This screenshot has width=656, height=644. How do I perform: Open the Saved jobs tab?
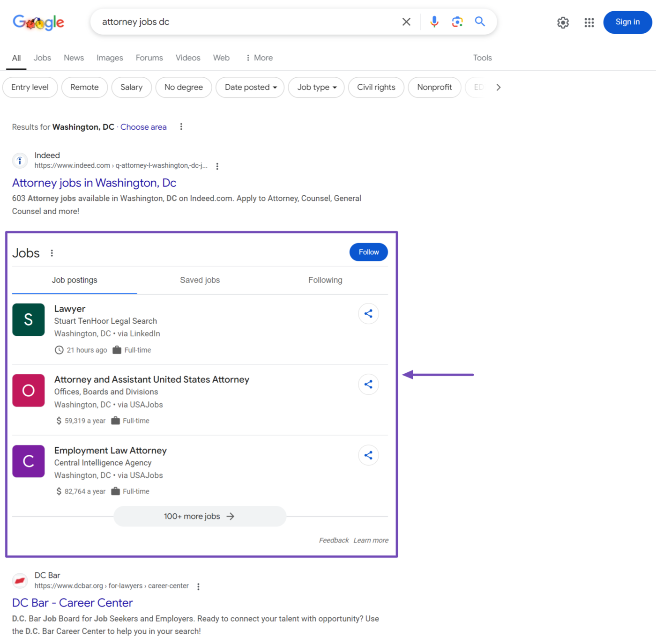tap(200, 280)
